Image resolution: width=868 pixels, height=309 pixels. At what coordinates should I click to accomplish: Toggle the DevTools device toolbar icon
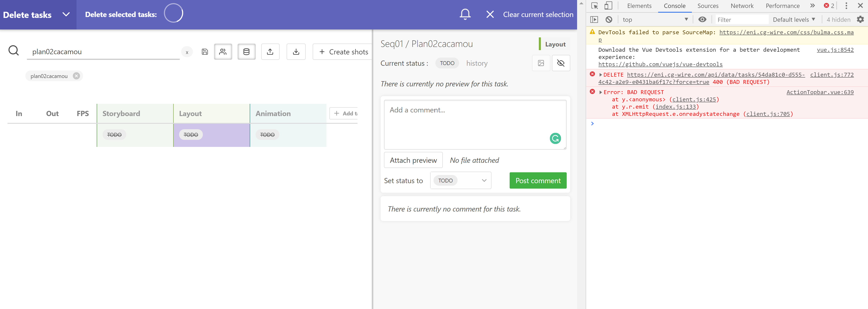pos(608,6)
